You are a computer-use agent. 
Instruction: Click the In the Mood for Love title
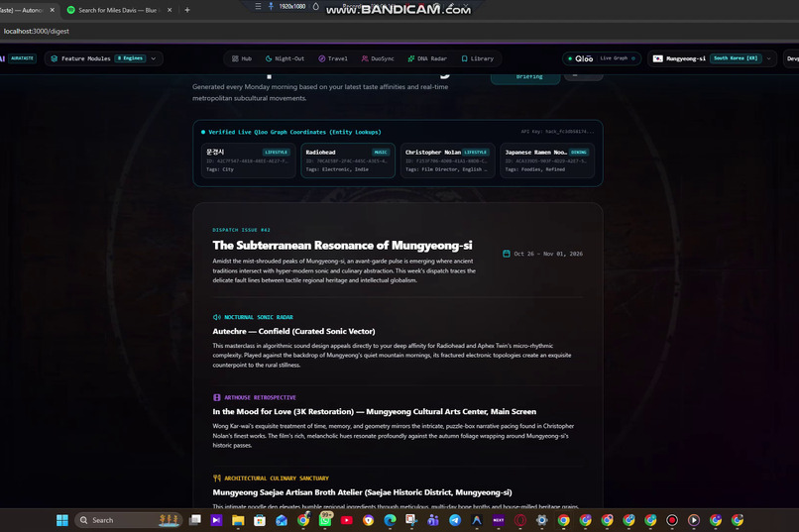tap(375, 412)
